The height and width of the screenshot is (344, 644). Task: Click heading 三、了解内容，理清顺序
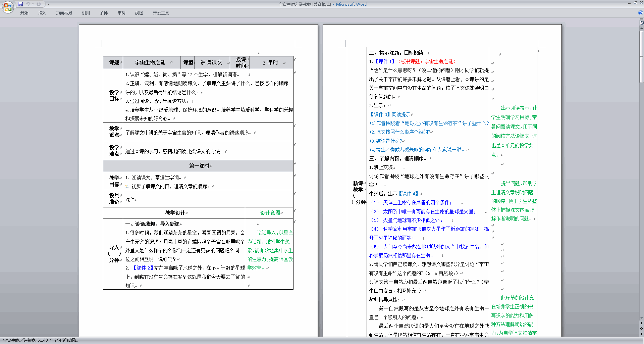[x=397, y=158]
